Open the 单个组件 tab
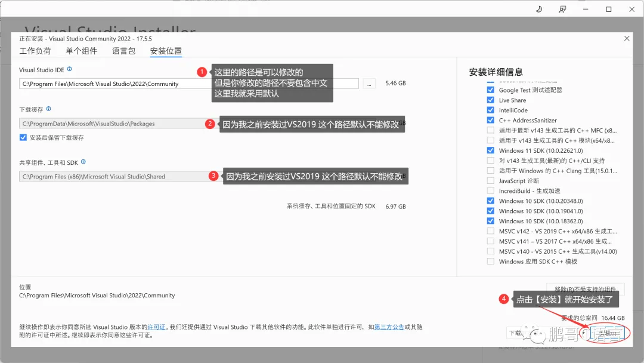The image size is (644, 363). coord(81,51)
